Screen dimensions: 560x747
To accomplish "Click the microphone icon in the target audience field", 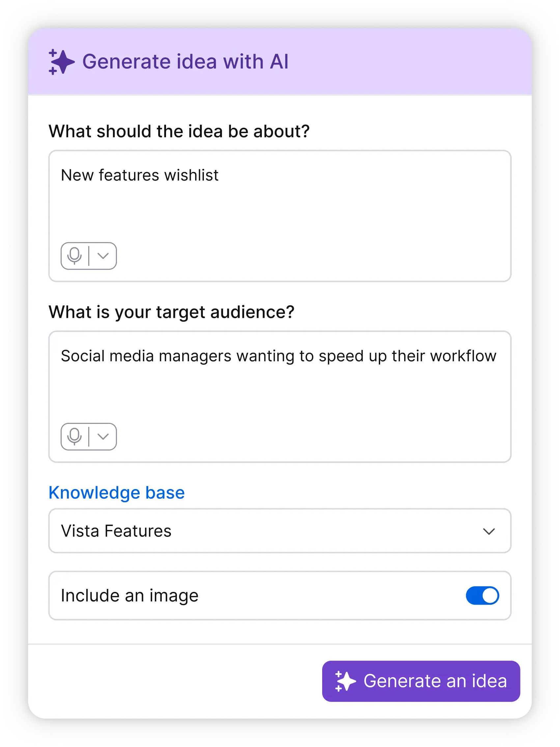I will click(74, 436).
